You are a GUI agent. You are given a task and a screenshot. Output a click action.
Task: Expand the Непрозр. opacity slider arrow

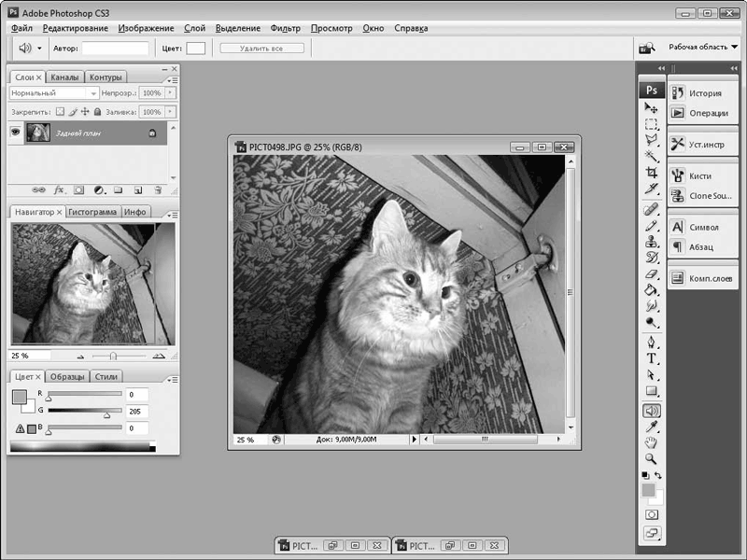pos(169,93)
